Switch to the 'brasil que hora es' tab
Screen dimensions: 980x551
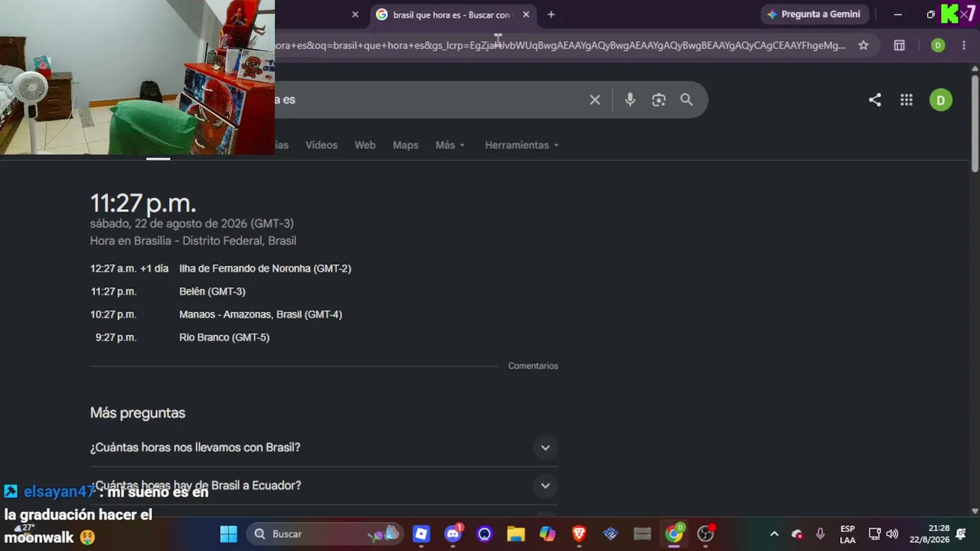453,15
